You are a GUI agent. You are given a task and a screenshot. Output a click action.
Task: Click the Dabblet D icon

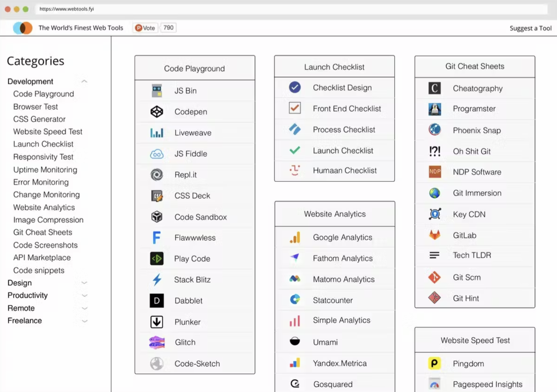point(157,301)
